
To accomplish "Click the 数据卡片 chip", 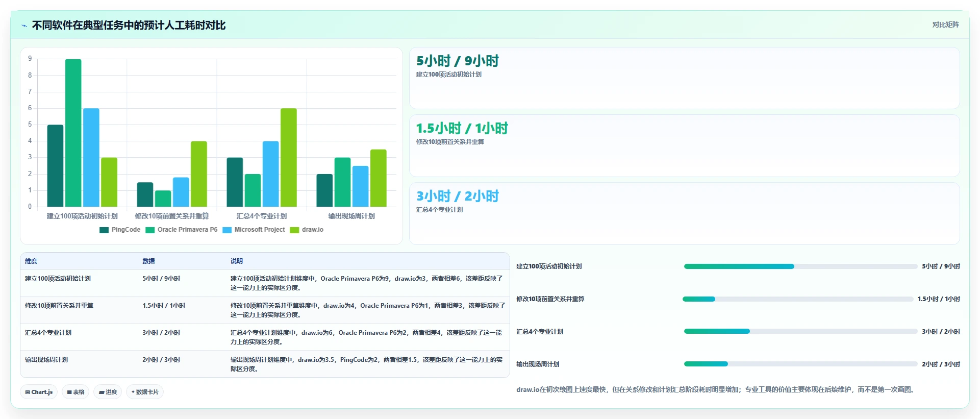I will point(145,392).
